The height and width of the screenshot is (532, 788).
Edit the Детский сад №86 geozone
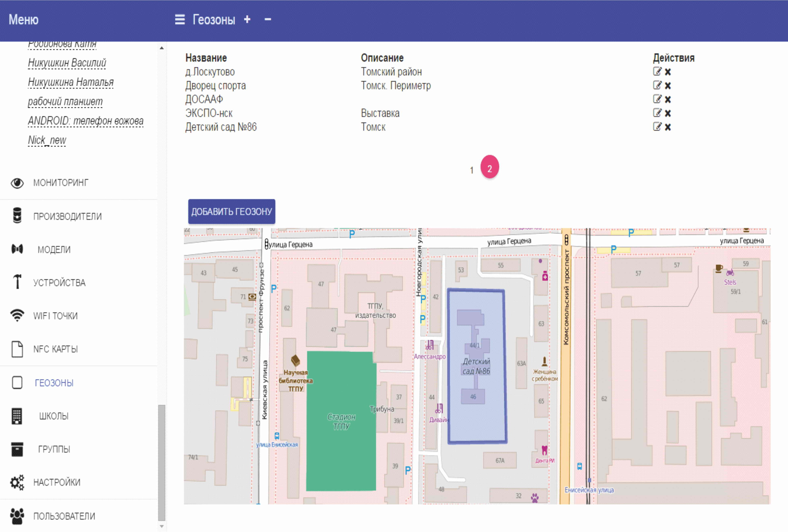click(x=657, y=127)
